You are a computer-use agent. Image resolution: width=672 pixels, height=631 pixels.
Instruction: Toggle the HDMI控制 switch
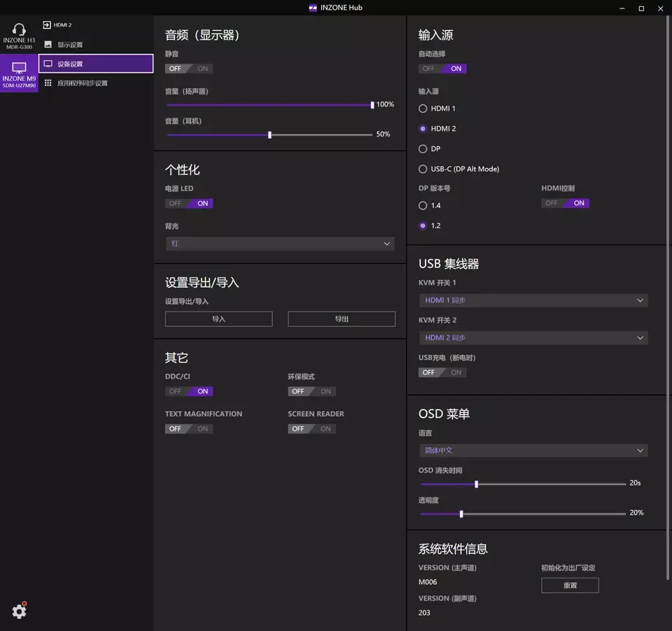[566, 203]
